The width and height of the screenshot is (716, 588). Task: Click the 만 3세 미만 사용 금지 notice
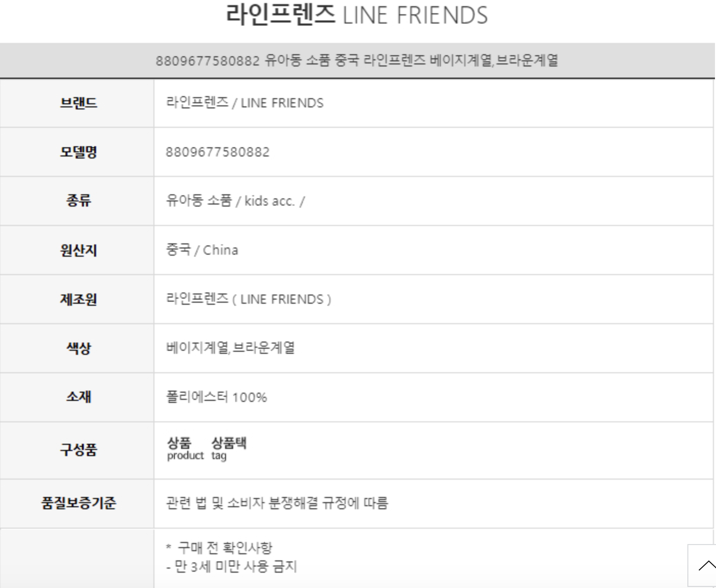click(235, 567)
